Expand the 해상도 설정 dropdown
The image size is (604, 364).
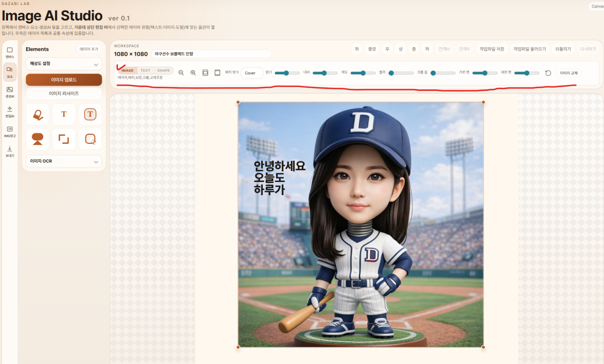[x=64, y=64]
